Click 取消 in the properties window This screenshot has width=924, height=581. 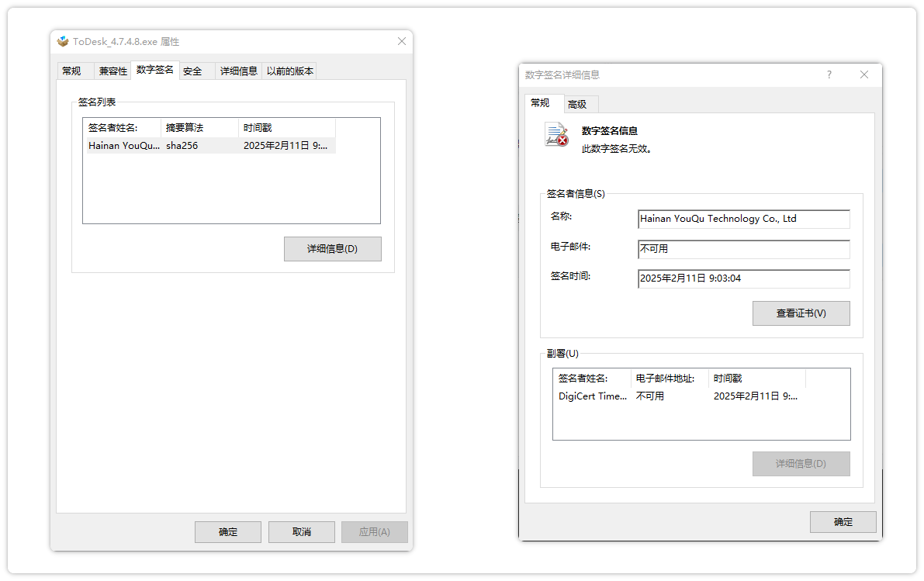click(x=301, y=532)
